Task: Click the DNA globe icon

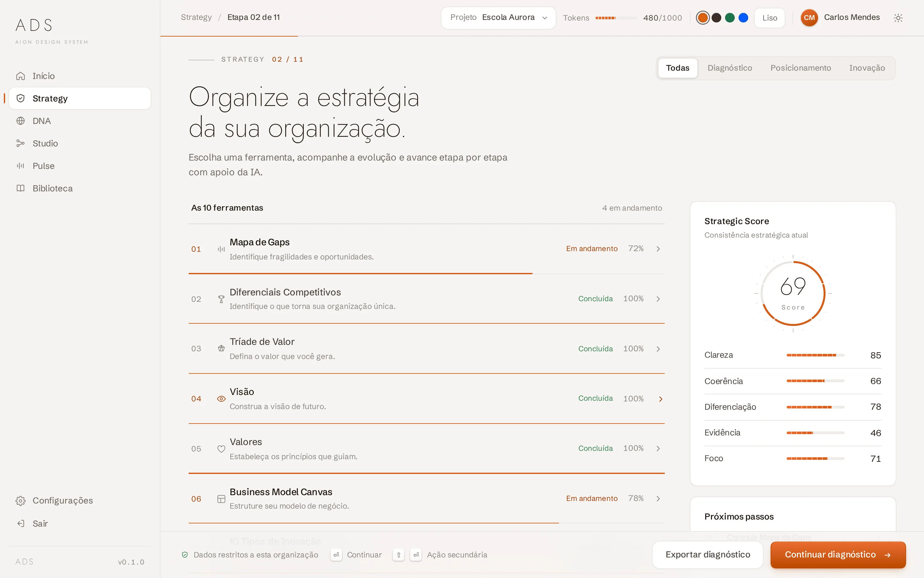Action: click(x=21, y=121)
